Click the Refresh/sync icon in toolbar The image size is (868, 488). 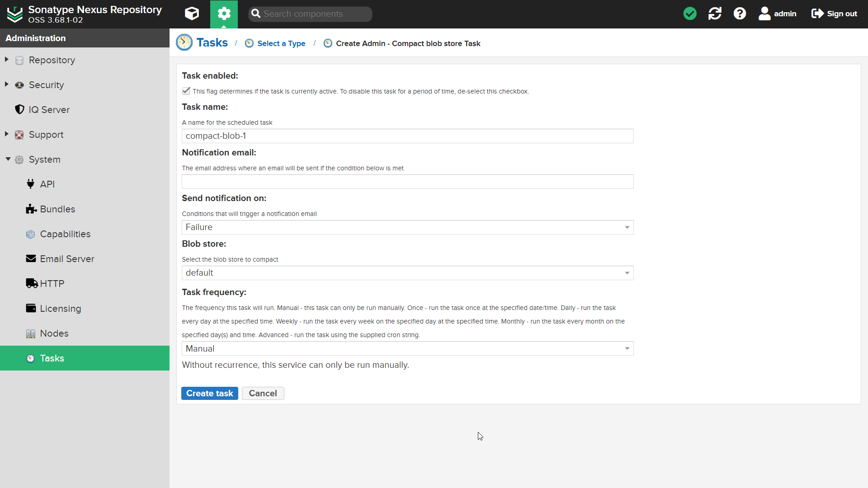[x=715, y=14]
